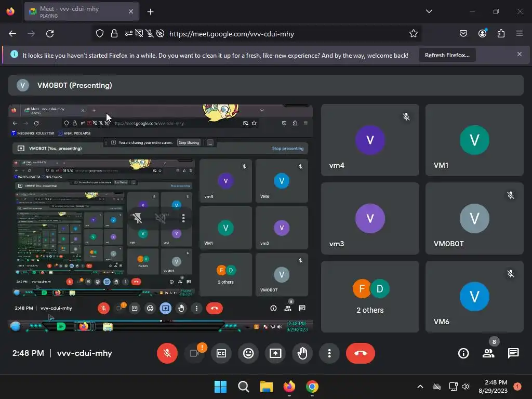Unmute the microphone in the Meet controls
Viewport: 532px width, 399px height.
click(x=167, y=353)
